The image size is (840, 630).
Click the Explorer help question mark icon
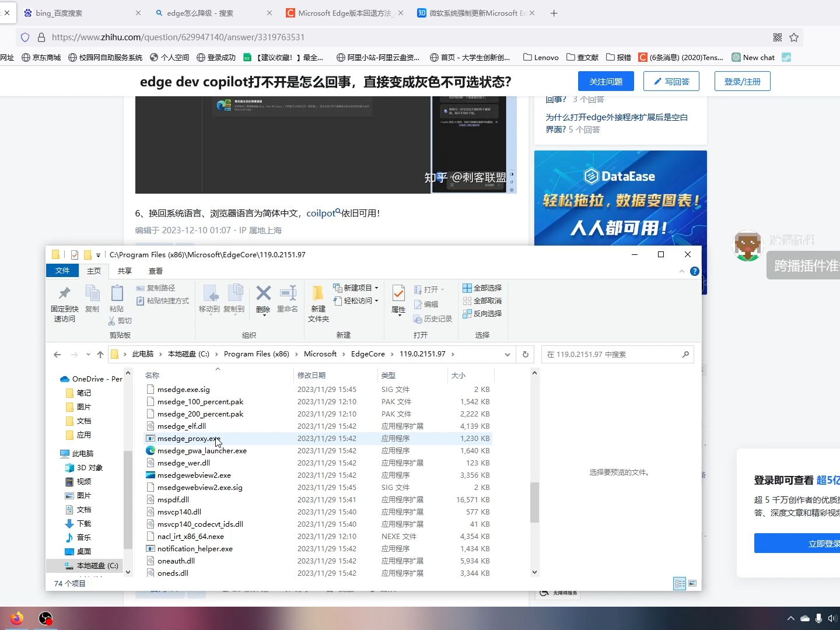695,271
